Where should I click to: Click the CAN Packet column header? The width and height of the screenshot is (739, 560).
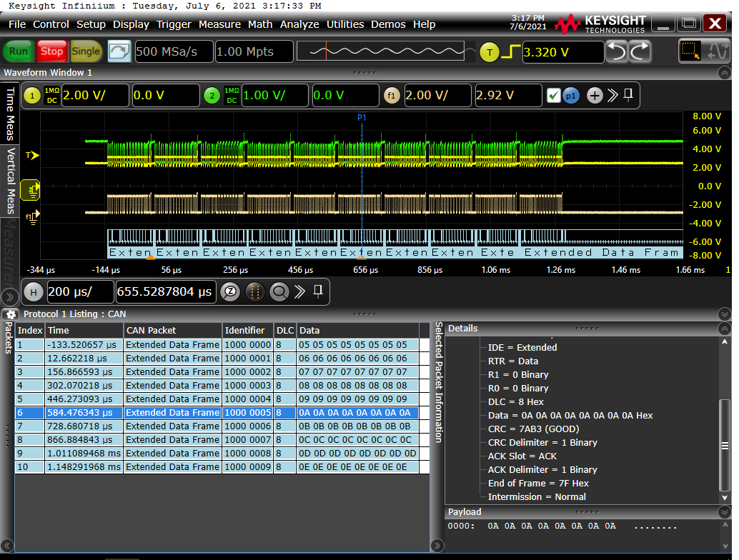pyautogui.click(x=172, y=331)
